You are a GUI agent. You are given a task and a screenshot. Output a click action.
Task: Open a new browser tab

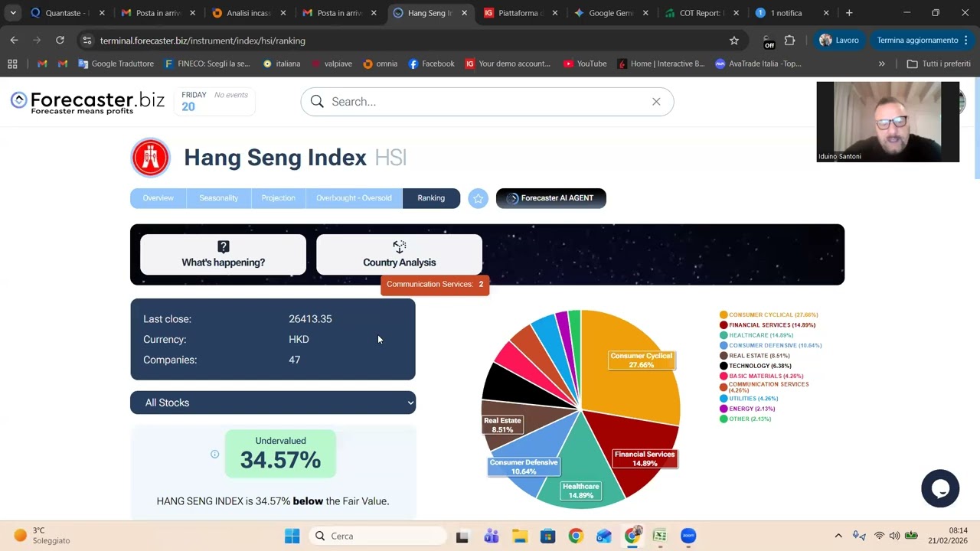tap(849, 13)
